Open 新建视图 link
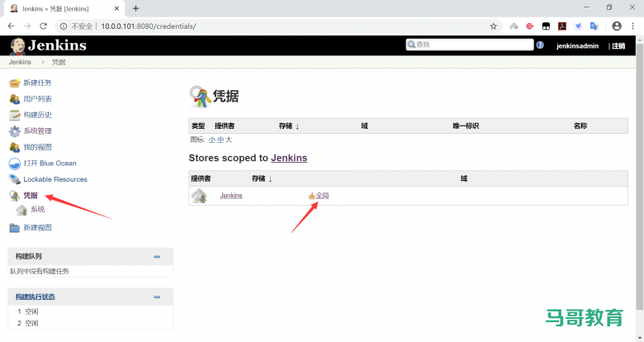 pos(37,227)
